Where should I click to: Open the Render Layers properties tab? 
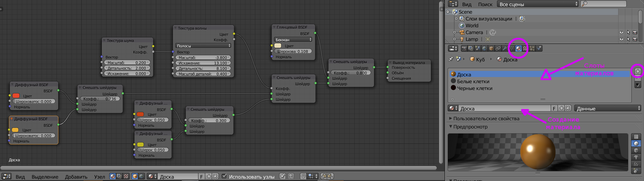pos(471,48)
